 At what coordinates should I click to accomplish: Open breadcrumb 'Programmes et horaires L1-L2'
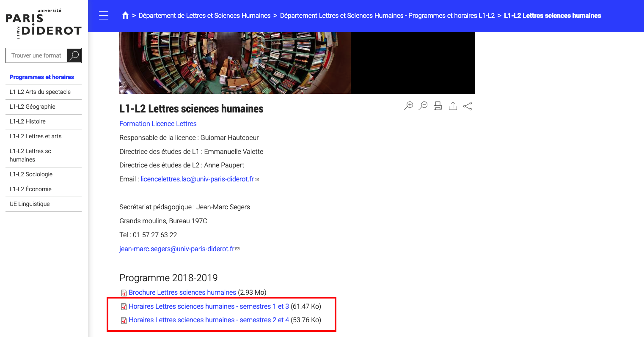click(x=387, y=16)
